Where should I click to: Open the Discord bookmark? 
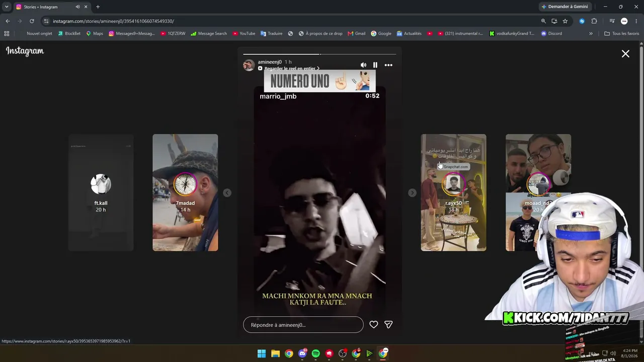pos(551,34)
